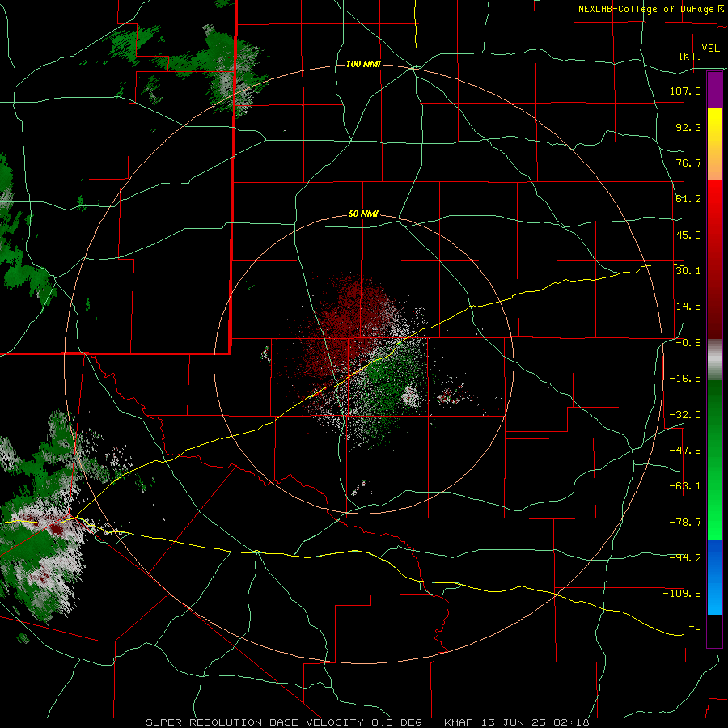This screenshot has width=728, height=728.
Task: Click the 50 NMI range ring label
Action: pos(363,214)
